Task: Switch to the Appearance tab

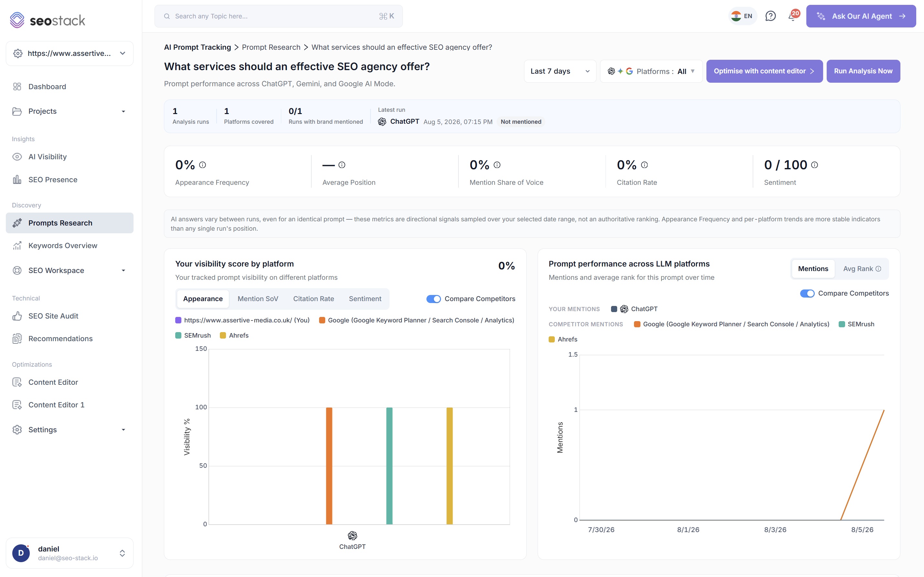Action: [x=203, y=299]
